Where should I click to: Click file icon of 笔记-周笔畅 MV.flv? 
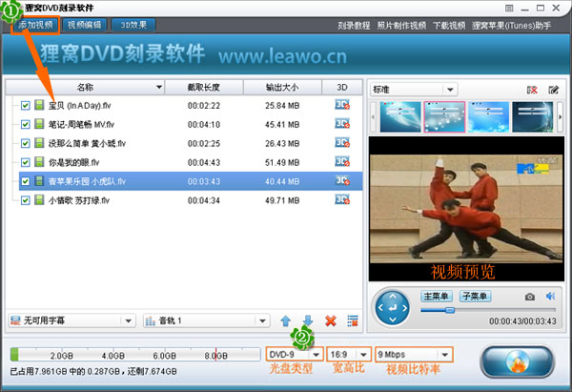(39, 124)
